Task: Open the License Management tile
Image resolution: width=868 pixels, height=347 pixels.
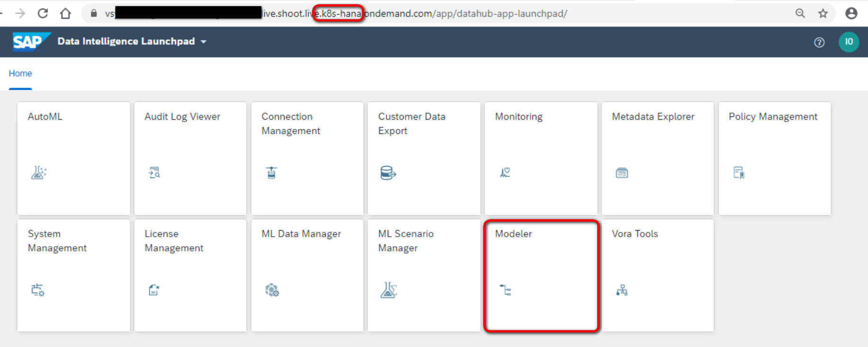Action: [x=190, y=275]
